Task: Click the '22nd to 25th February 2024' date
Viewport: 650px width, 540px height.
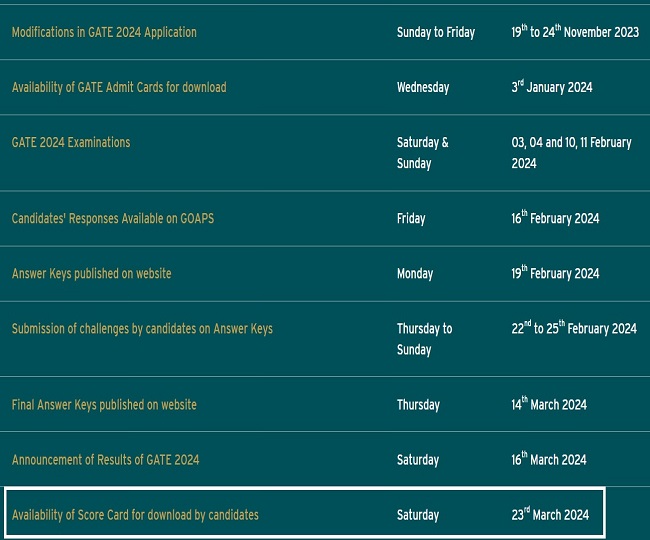Action: coord(573,328)
